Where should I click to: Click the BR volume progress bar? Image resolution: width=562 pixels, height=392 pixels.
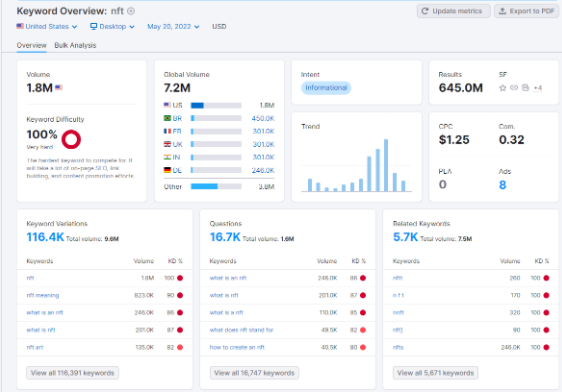point(216,118)
